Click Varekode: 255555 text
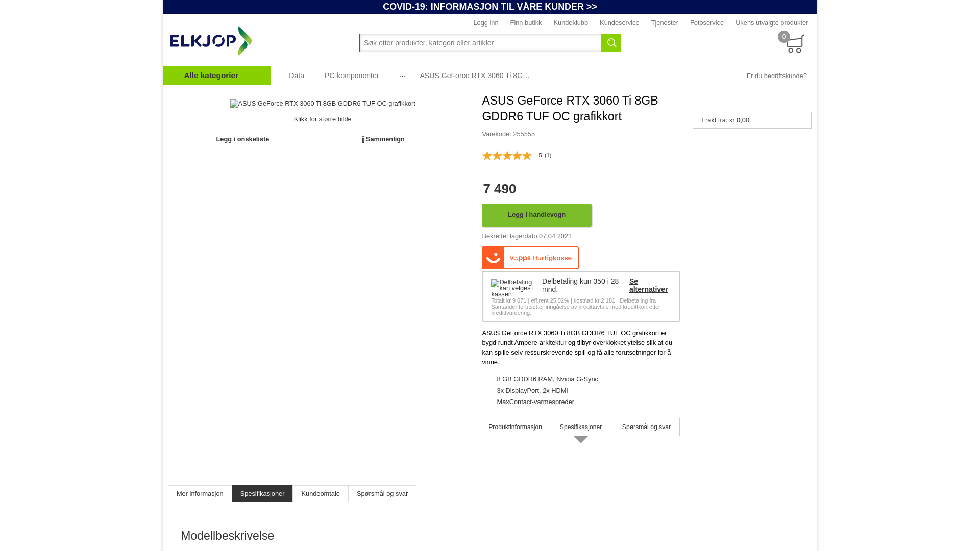980x551 pixels. (508, 134)
